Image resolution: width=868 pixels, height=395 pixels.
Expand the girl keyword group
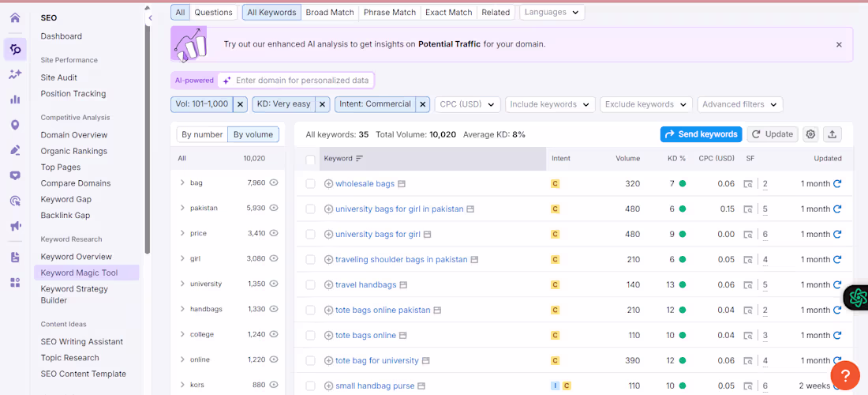click(182, 258)
